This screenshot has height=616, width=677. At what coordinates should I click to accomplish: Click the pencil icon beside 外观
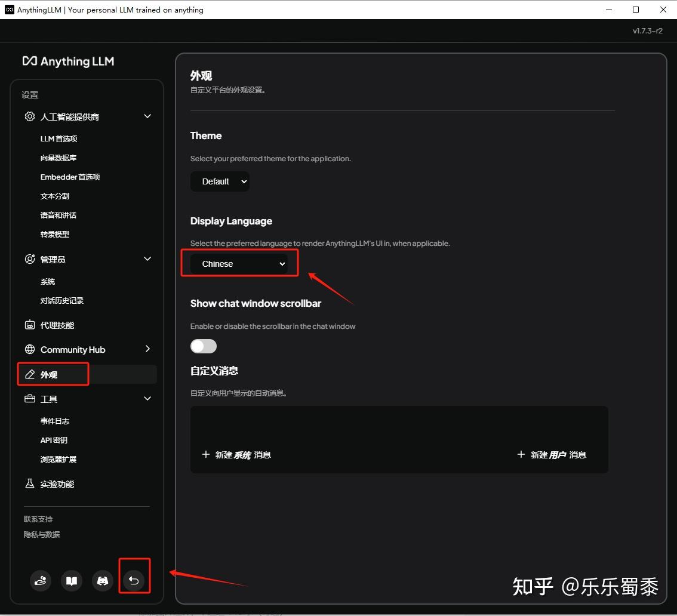[x=30, y=374]
